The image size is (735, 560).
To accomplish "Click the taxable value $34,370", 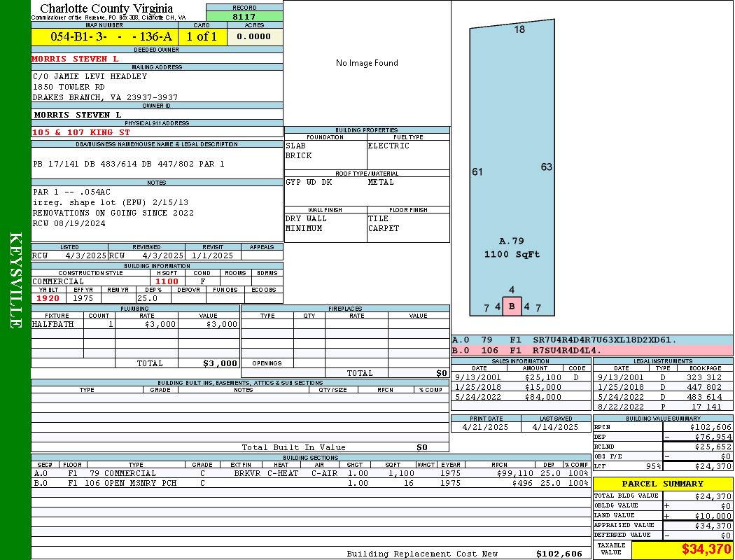I will (706, 549).
